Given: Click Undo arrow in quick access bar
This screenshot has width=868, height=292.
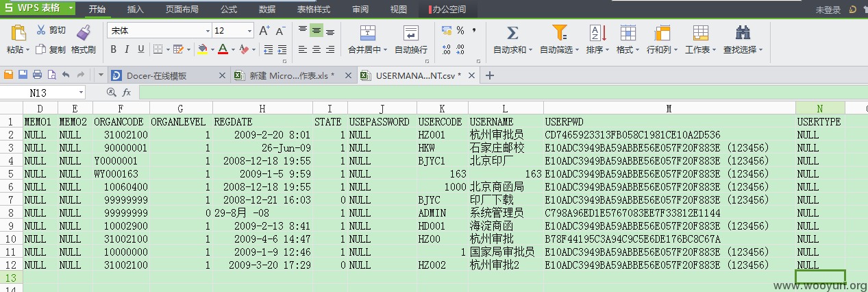Looking at the screenshot, I should 66,75.
